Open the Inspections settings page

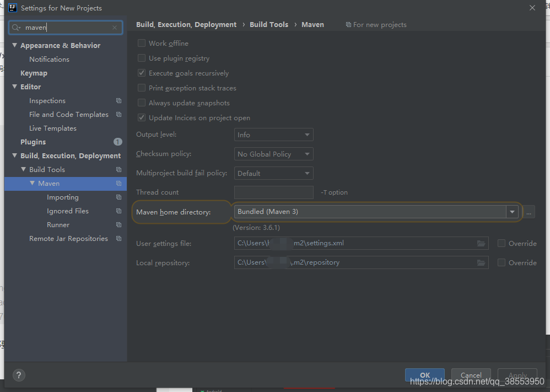click(47, 101)
